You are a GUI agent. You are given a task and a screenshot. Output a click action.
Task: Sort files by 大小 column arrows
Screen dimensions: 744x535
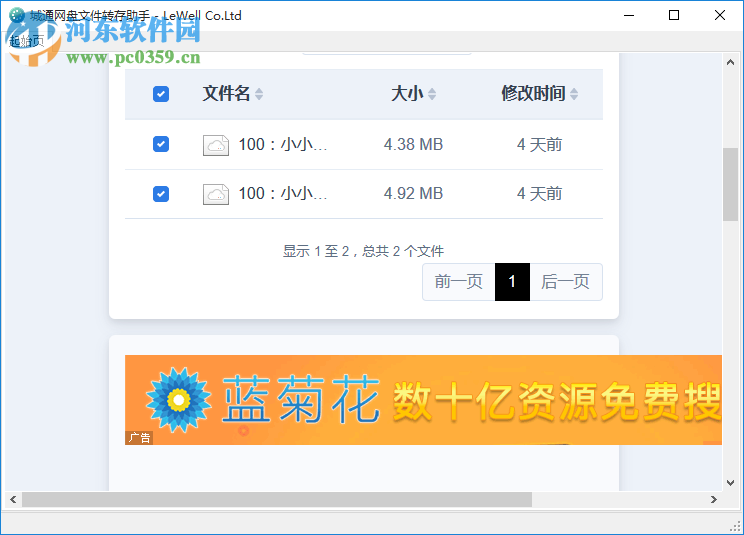[x=432, y=94]
